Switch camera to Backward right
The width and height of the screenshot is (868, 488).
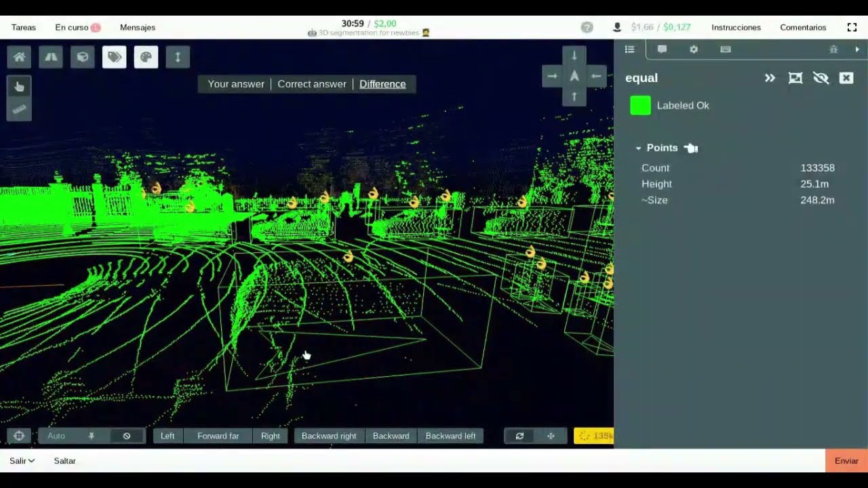click(x=329, y=436)
